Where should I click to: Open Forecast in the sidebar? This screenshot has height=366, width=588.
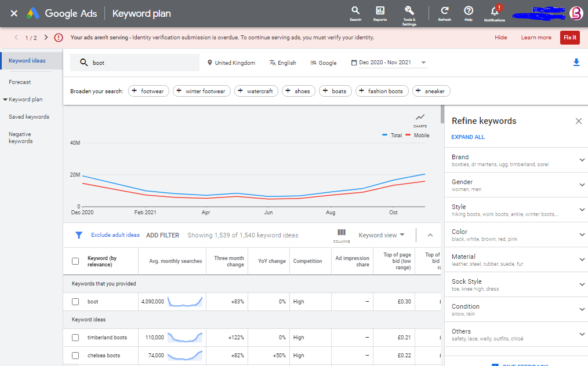pyautogui.click(x=20, y=82)
